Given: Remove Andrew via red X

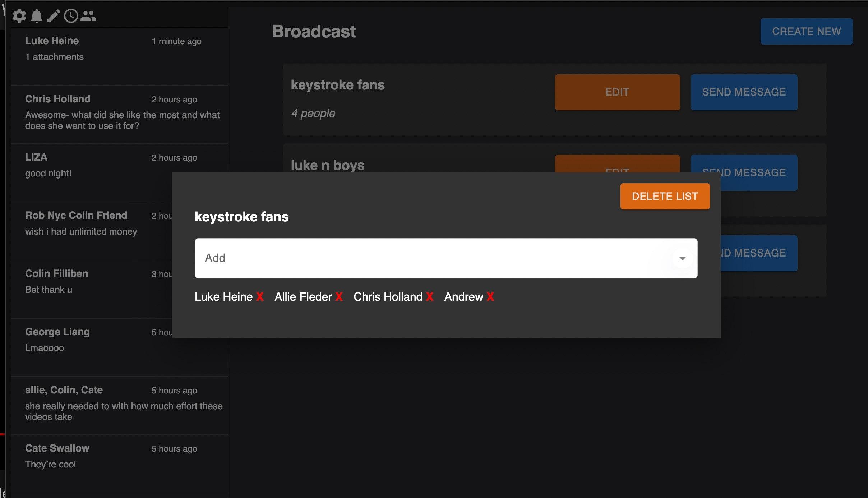Looking at the screenshot, I should [x=490, y=297].
